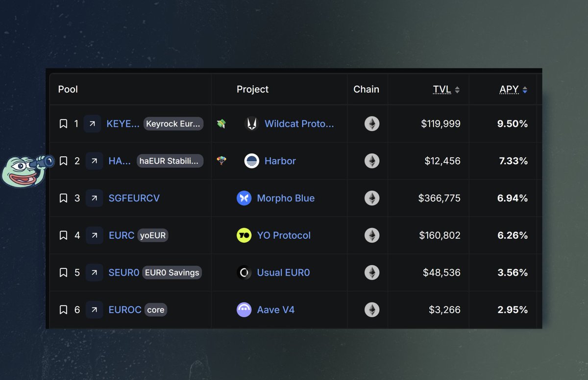
Task: Sort the table by APY column
Action: tap(514, 90)
